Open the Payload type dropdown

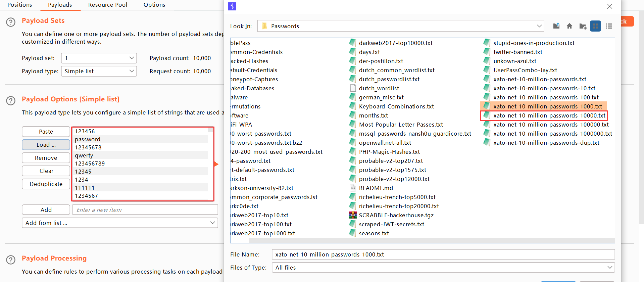click(99, 71)
